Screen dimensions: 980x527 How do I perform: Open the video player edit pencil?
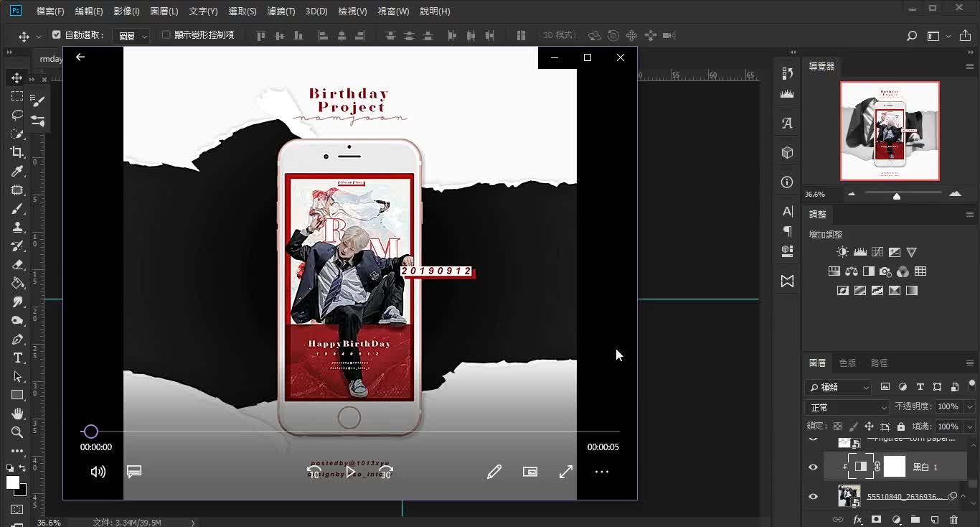tap(494, 472)
